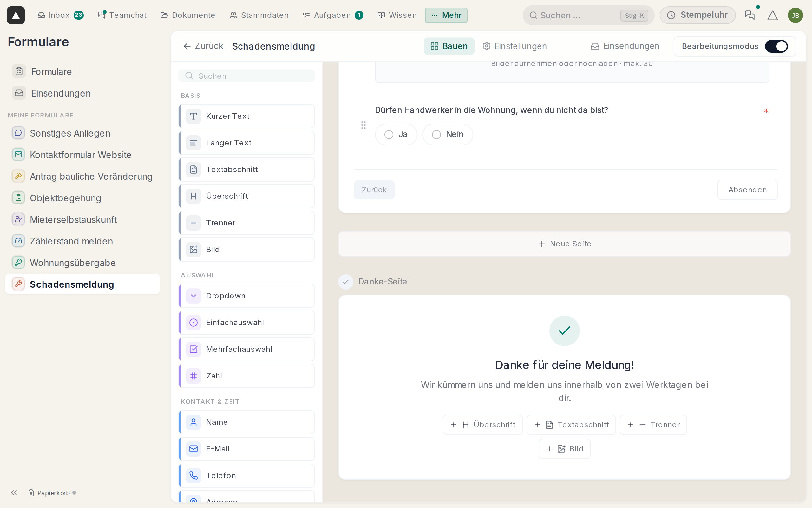812x508 pixels.
Task: Go back with the Zurück arrow link
Action: (203, 46)
